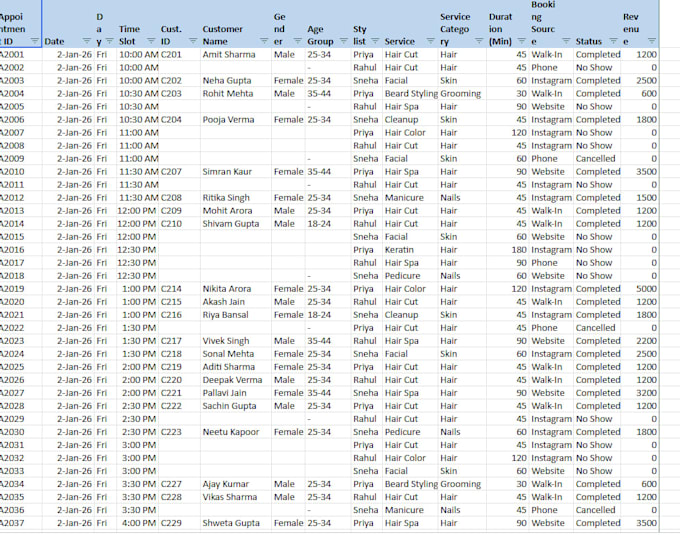Select the cell containing Mohit Arora
The width and height of the screenshot is (680, 535).
[235, 211]
